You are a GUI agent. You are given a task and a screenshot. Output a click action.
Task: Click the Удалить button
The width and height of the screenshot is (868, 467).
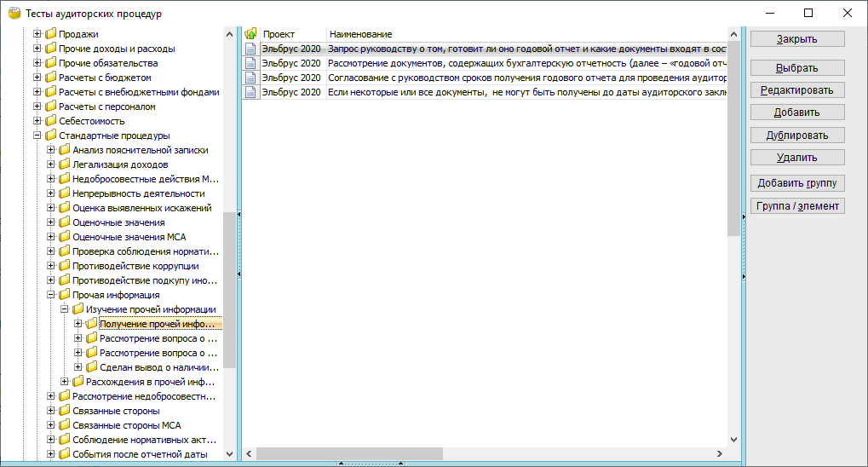point(797,158)
